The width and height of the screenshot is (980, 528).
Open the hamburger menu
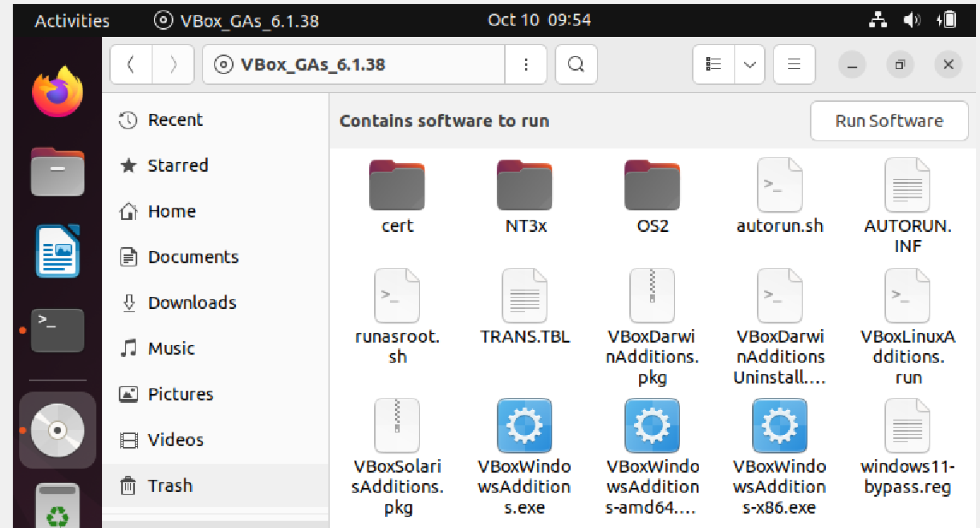(794, 64)
